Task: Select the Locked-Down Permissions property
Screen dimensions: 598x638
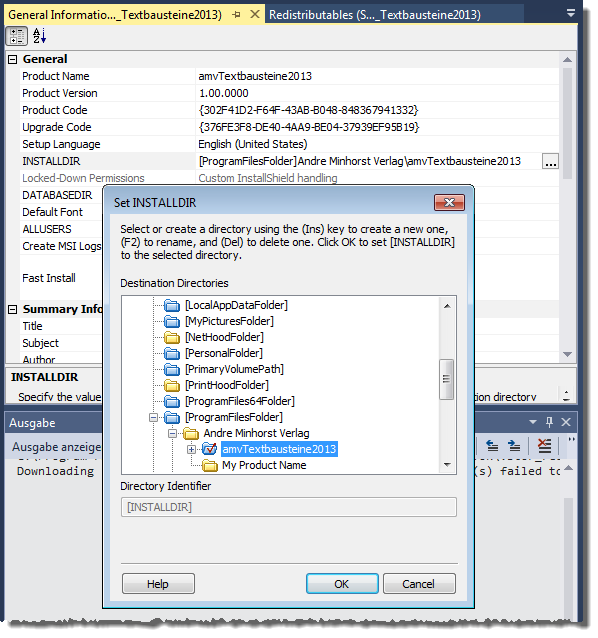Action: point(83,178)
